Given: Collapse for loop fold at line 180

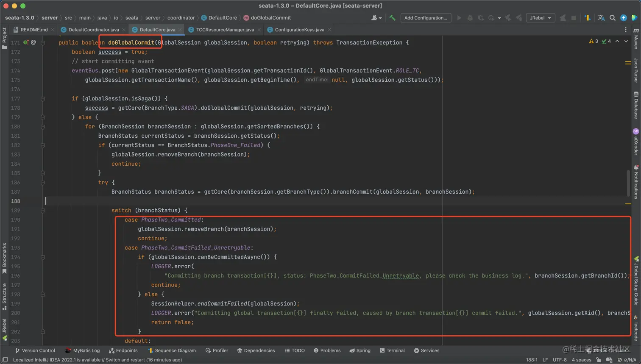Looking at the screenshot, I should pyautogui.click(x=43, y=126).
